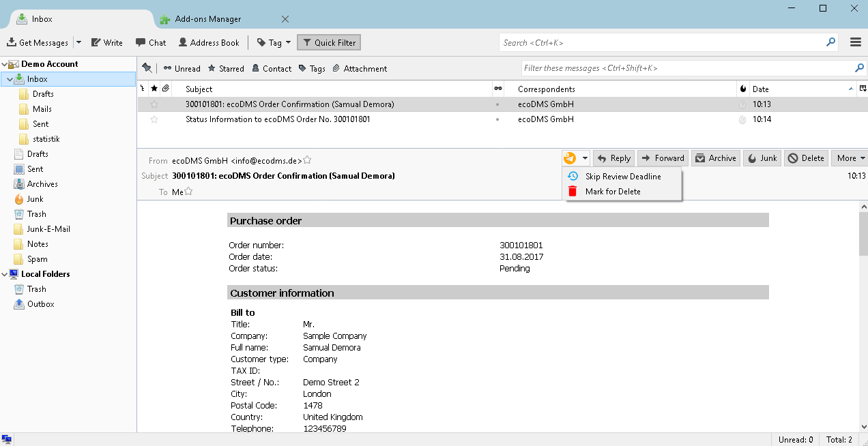Mark Order Confirmation row as junk
Screen dimensions: 868x446
(x=742, y=104)
